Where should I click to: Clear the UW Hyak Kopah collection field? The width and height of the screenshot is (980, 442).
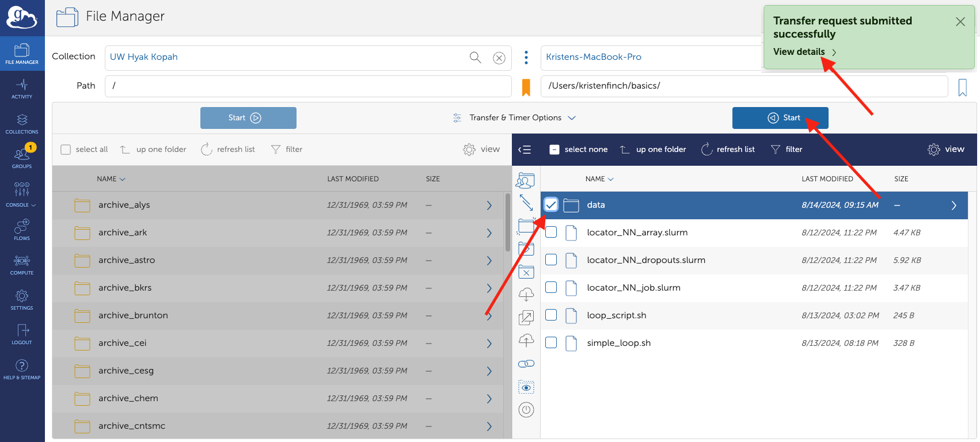pos(499,58)
